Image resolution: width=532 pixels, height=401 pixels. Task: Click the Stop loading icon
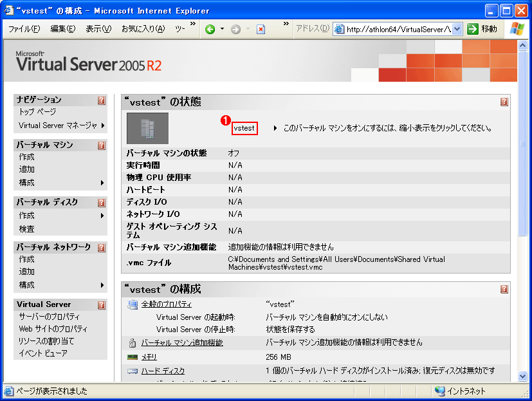(261, 30)
